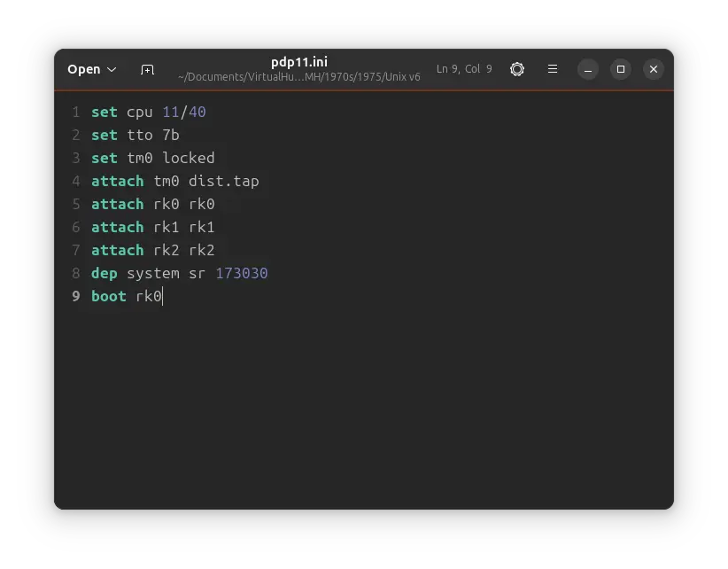Click the pdp11.ini window title
The height and width of the screenshot is (569, 728).
(x=298, y=62)
